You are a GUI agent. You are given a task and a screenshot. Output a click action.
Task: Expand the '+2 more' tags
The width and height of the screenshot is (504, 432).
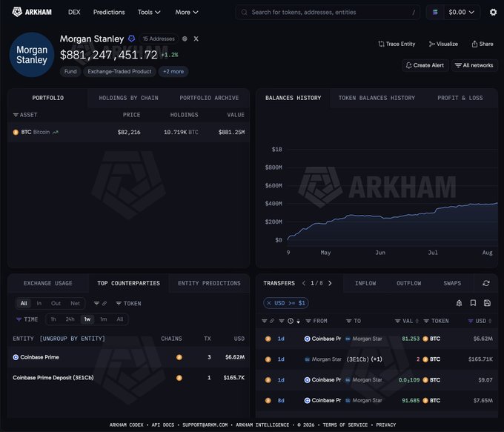tap(173, 71)
